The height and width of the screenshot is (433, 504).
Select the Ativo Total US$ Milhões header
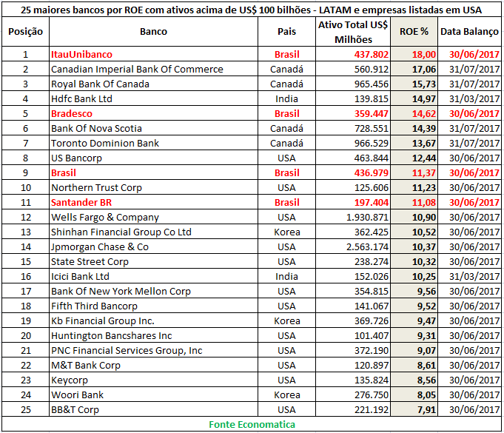(x=353, y=32)
